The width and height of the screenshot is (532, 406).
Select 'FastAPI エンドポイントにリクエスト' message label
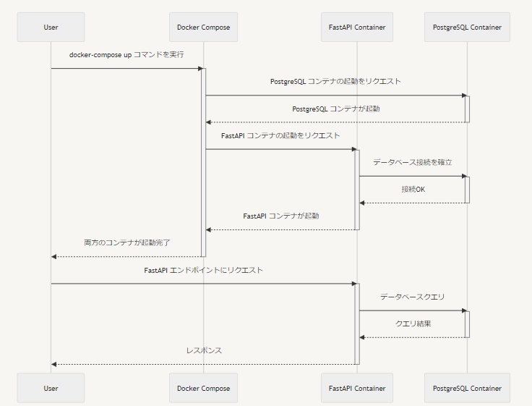click(x=203, y=270)
